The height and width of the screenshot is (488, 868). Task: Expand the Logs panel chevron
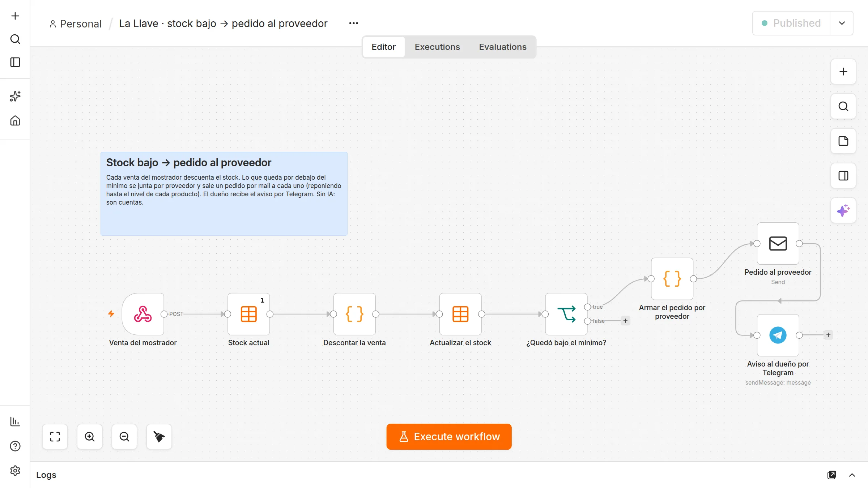(852, 475)
